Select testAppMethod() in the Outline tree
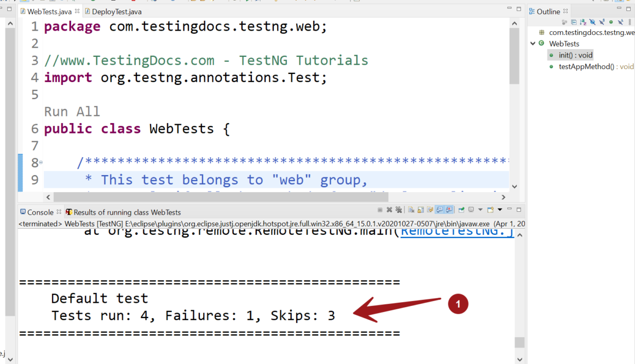The height and width of the screenshot is (364, 635). pos(586,67)
